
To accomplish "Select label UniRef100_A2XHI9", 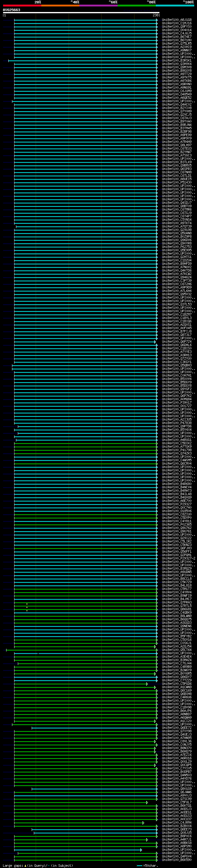I will click(177, 47).
